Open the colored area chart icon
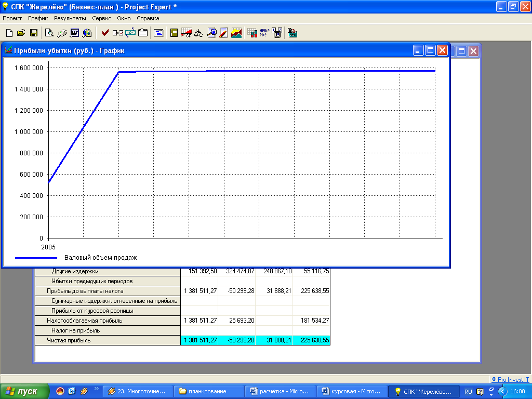532x399 pixels. coord(236,33)
